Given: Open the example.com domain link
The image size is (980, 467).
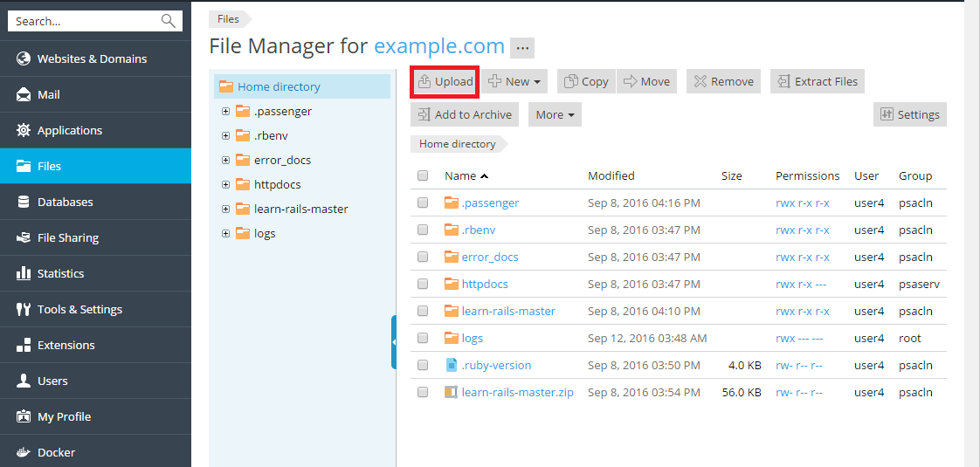Looking at the screenshot, I should (x=438, y=46).
